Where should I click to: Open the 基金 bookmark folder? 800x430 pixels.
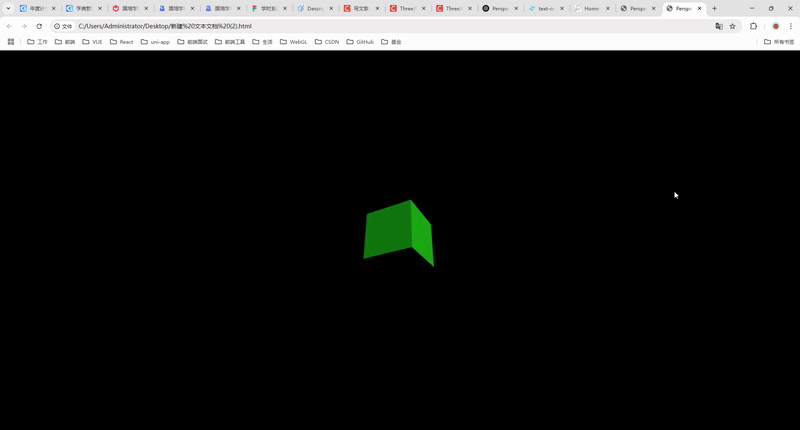coord(391,42)
